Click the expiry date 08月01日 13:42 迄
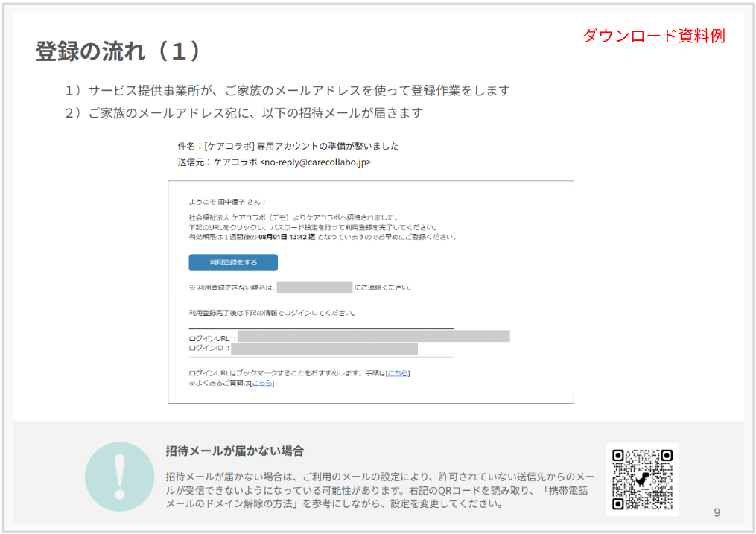 coord(287,237)
